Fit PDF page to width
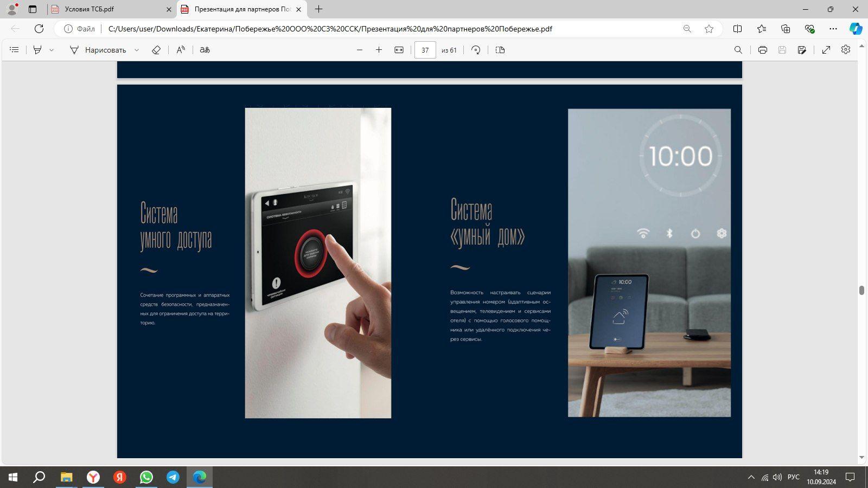The image size is (868, 488). (399, 50)
